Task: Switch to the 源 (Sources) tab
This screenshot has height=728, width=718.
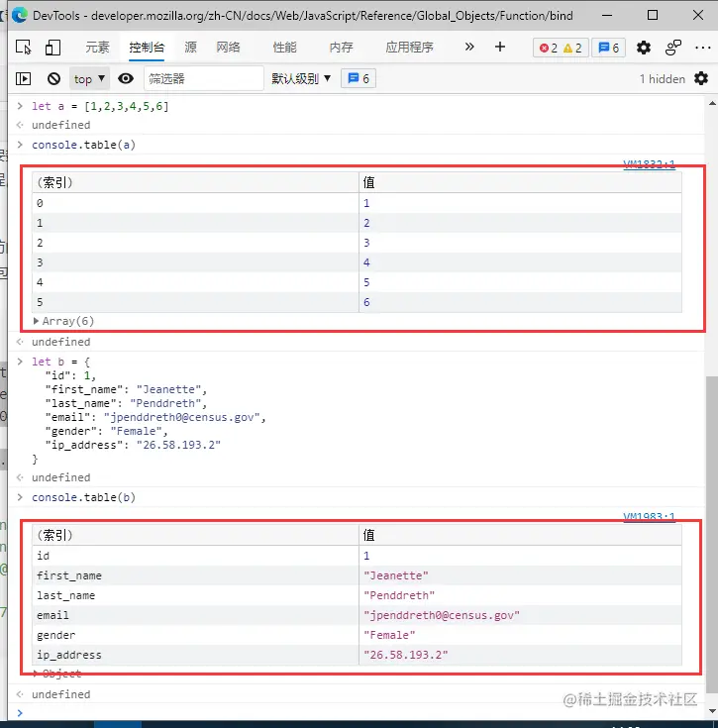Action: (190, 47)
